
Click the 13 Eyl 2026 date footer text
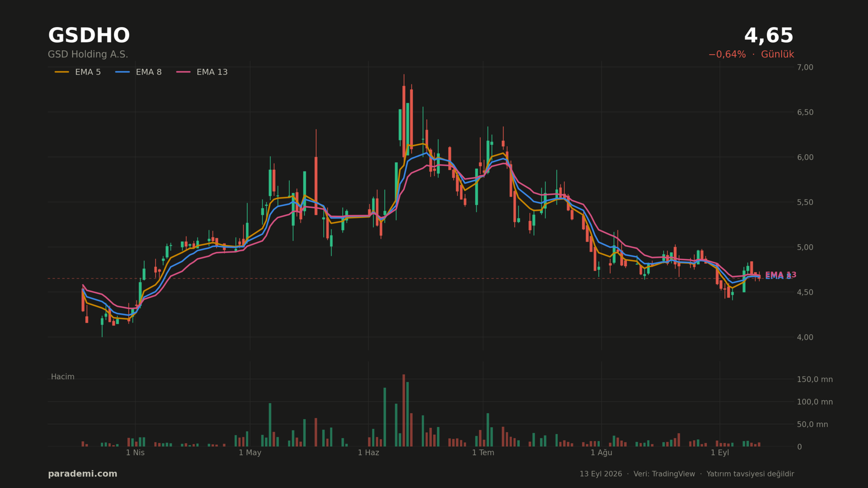601,474
